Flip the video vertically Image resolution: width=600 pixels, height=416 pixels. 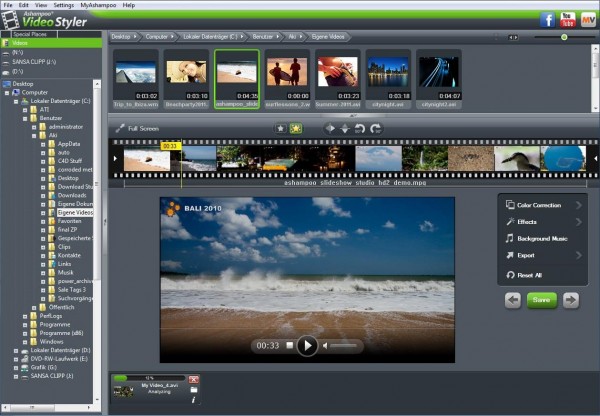pyautogui.click(x=345, y=129)
